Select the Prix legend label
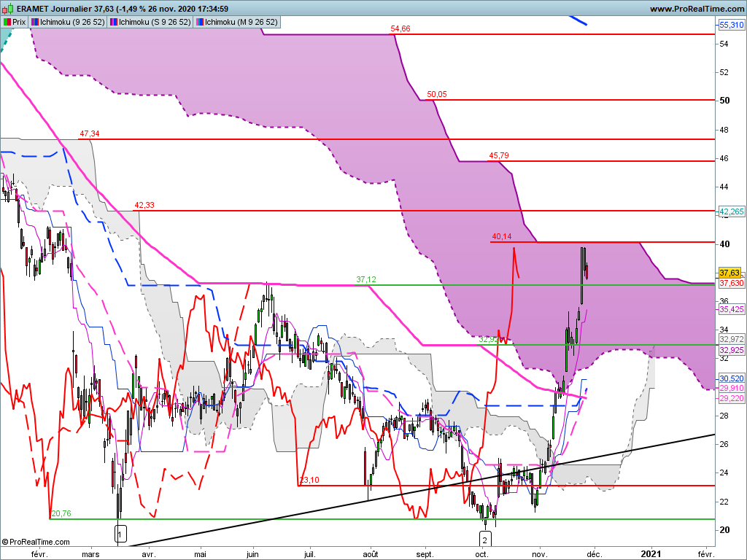Viewport: 747px width, 560px height. 19,22
